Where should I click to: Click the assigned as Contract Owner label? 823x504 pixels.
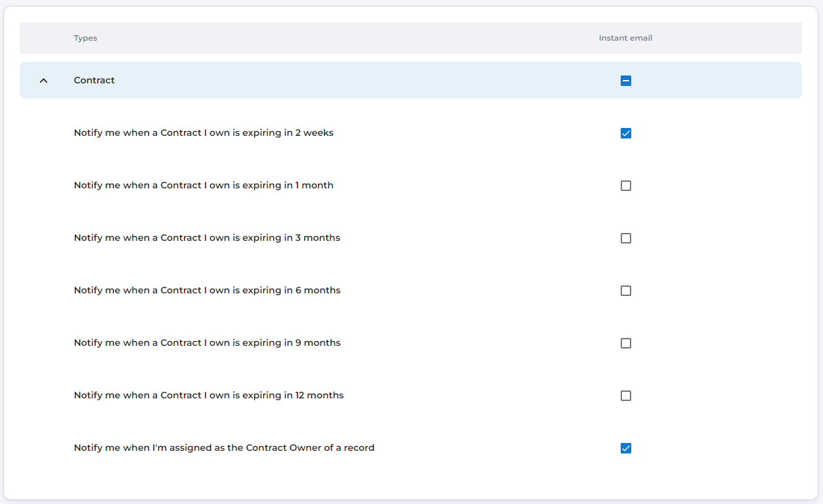coord(224,448)
